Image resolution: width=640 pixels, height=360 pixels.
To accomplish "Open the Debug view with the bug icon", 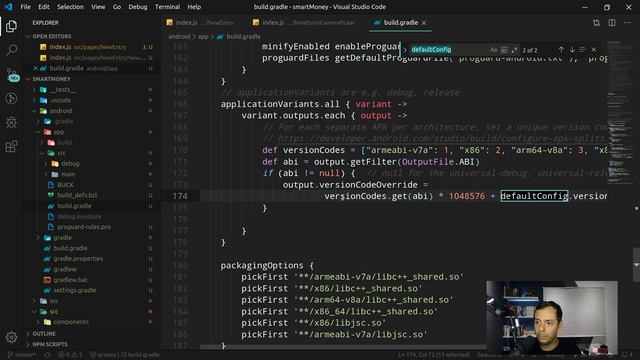I will [x=11, y=122].
